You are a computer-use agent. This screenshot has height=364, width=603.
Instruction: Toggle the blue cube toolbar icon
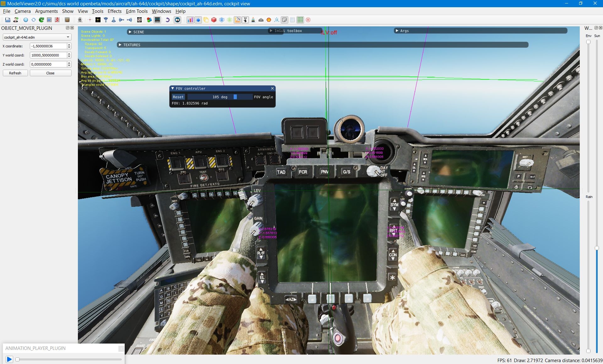point(198,20)
